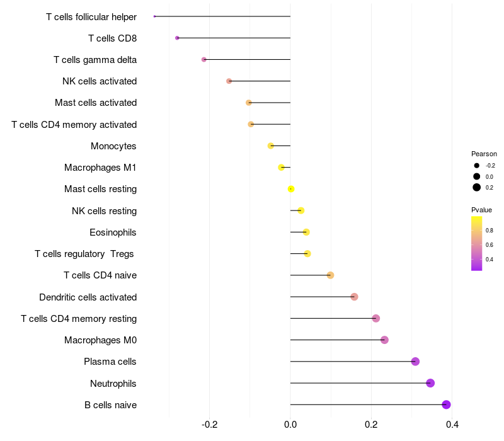The image size is (504, 441).
Task: Click the 0.4 x-axis tick label
Action: (452, 425)
